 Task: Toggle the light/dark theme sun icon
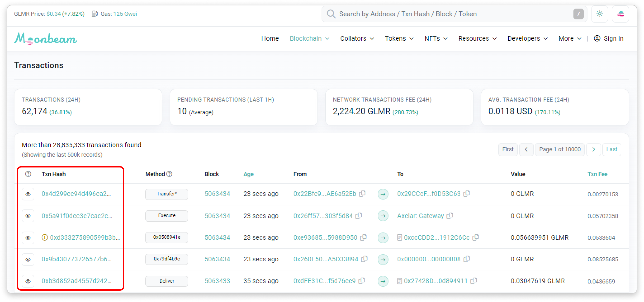pos(599,14)
